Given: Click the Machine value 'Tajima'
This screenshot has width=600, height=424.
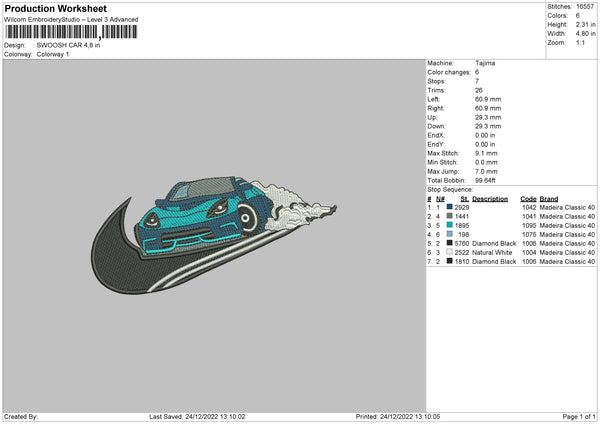Looking at the screenshot, I should coord(485,63).
